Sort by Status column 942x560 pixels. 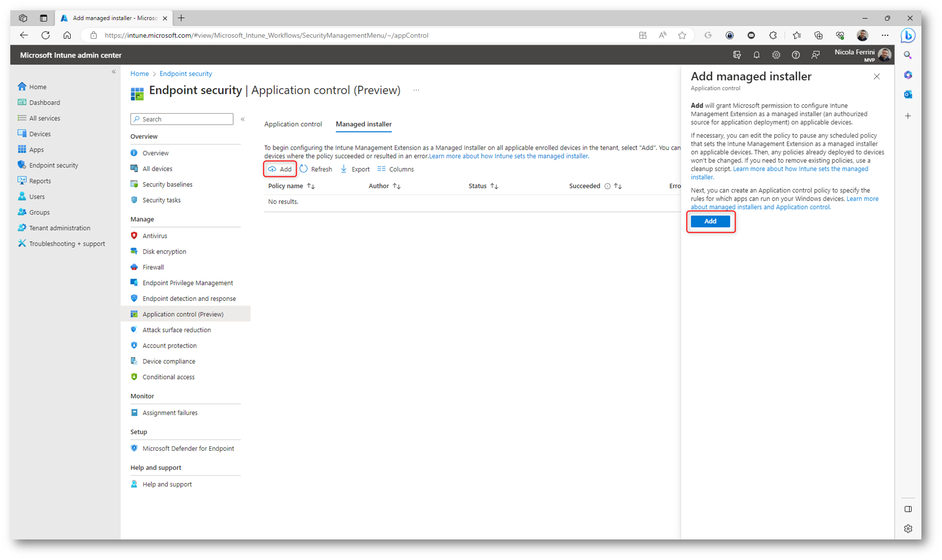(x=483, y=186)
